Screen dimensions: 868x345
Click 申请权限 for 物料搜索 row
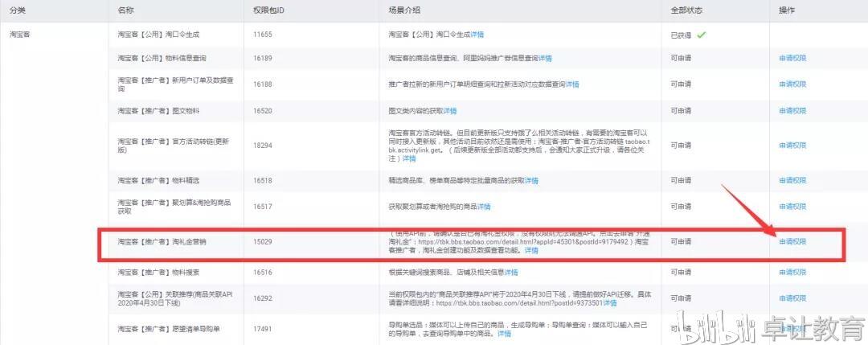[x=792, y=272]
